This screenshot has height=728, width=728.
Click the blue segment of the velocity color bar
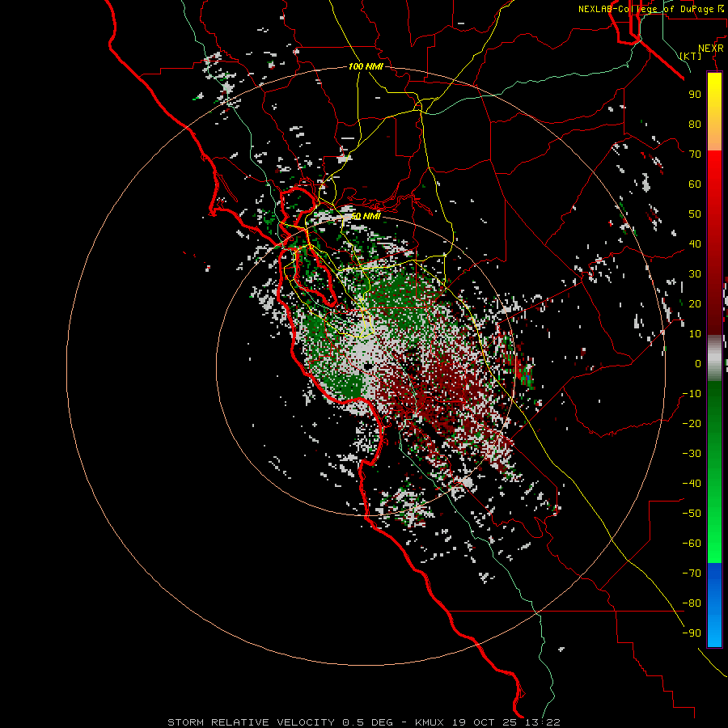[x=714, y=604]
